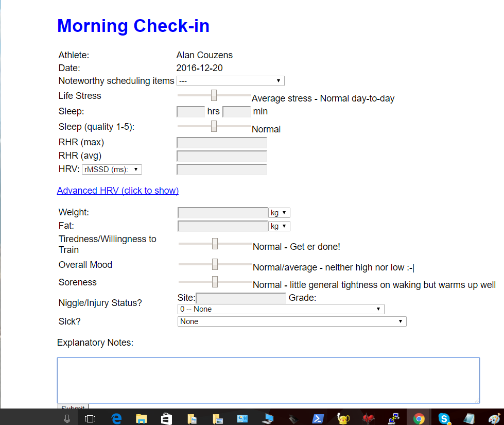Screen dimensions: 504x425
Task: Click into the RHR (max) field
Action: click(x=222, y=143)
